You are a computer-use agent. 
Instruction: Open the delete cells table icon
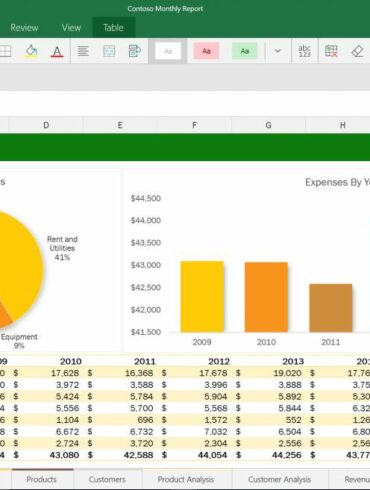point(331,51)
